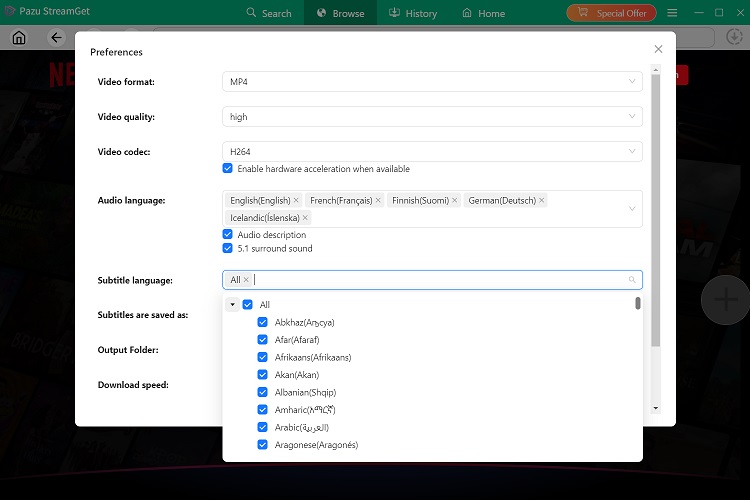Switch to the History tab
The image size is (750, 500).
pos(413,13)
